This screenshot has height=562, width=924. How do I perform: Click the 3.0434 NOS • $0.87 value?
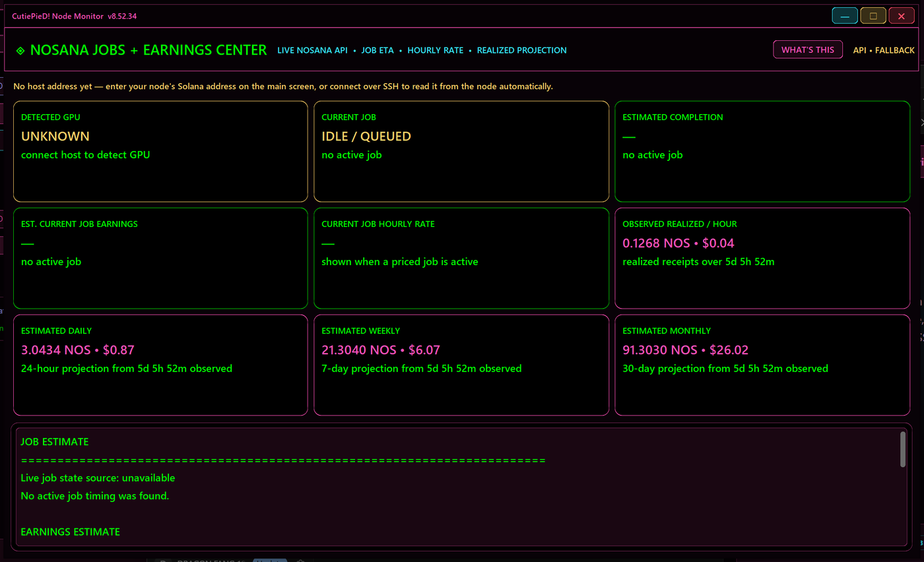pyautogui.click(x=78, y=350)
